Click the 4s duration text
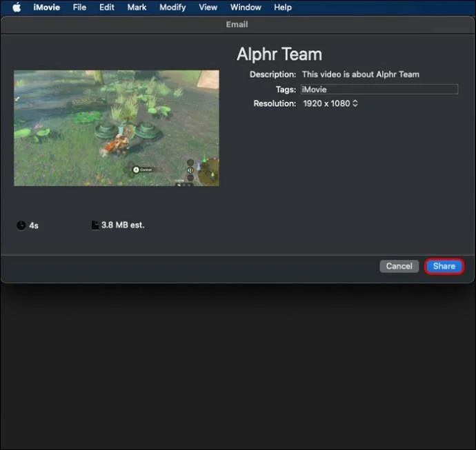 34,225
